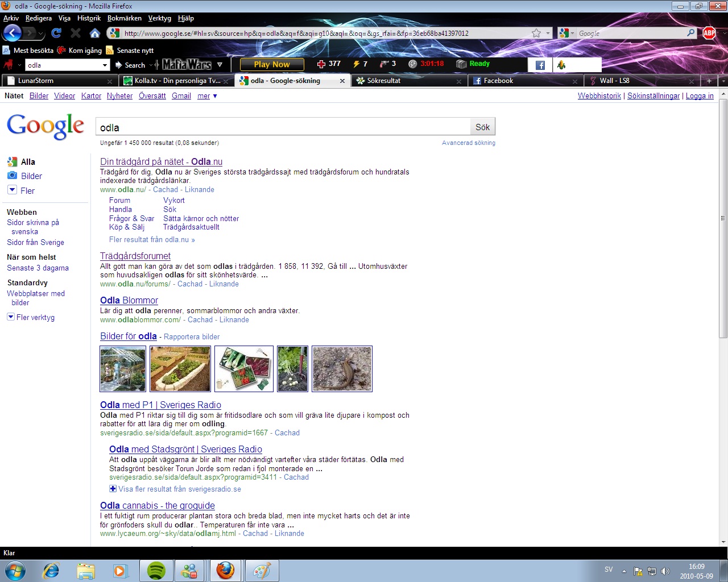Click the Firefox back arrow button
728x582 pixels.
(x=13, y=33)
